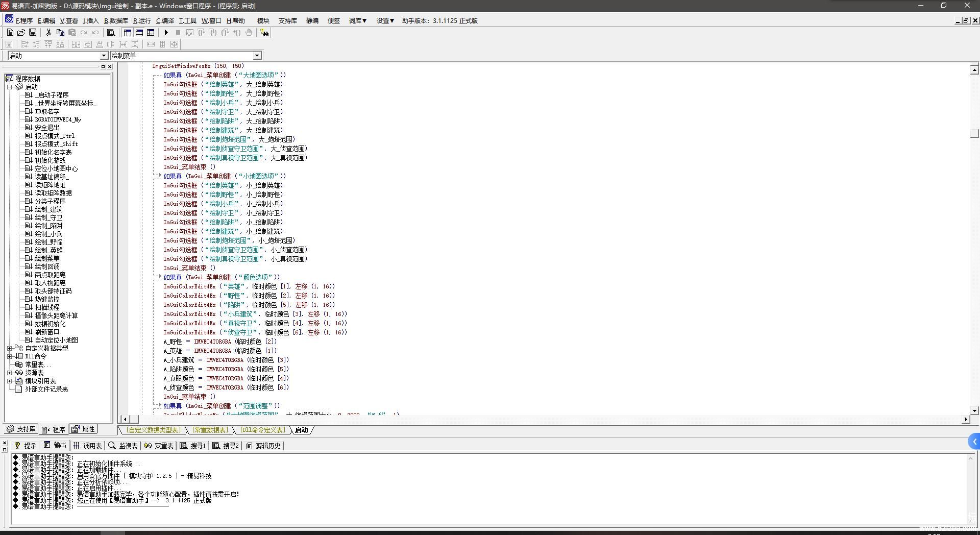Click the equal-height form layout icon

[x=162, y=44]
